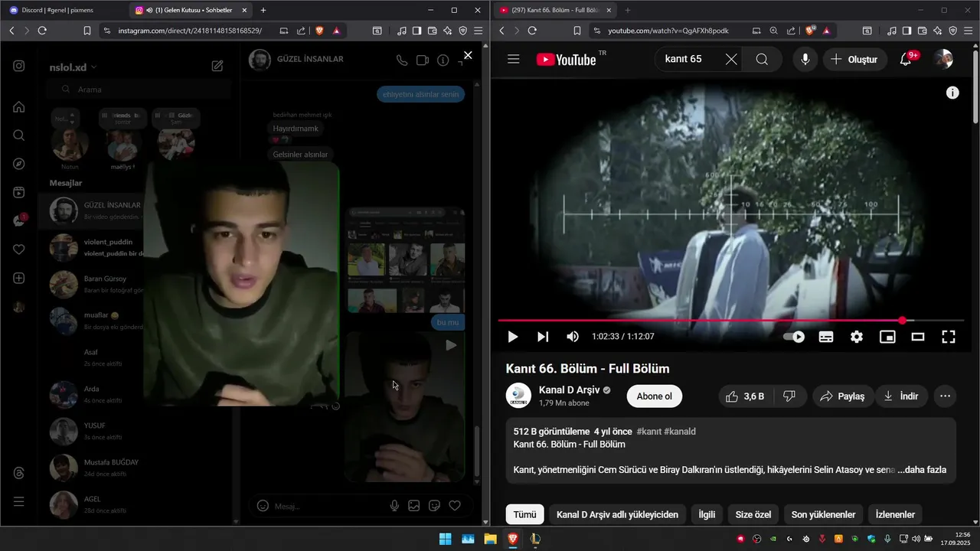
Task: Start voice search with microphone button
Action: (805, 59)
